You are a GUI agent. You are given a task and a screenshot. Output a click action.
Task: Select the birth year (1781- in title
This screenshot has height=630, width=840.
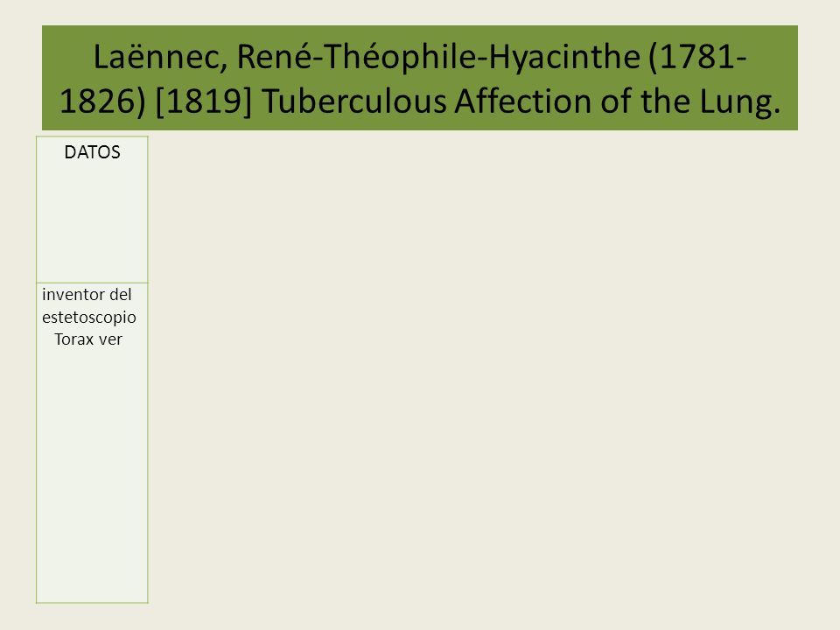697,57
